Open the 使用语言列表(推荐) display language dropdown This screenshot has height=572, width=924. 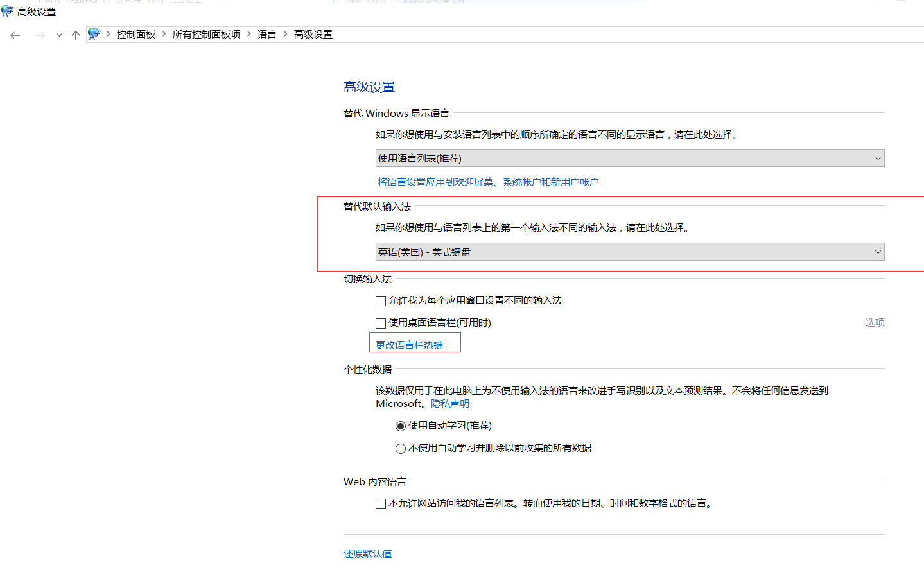pyautogui.click(x=630, y=158)
